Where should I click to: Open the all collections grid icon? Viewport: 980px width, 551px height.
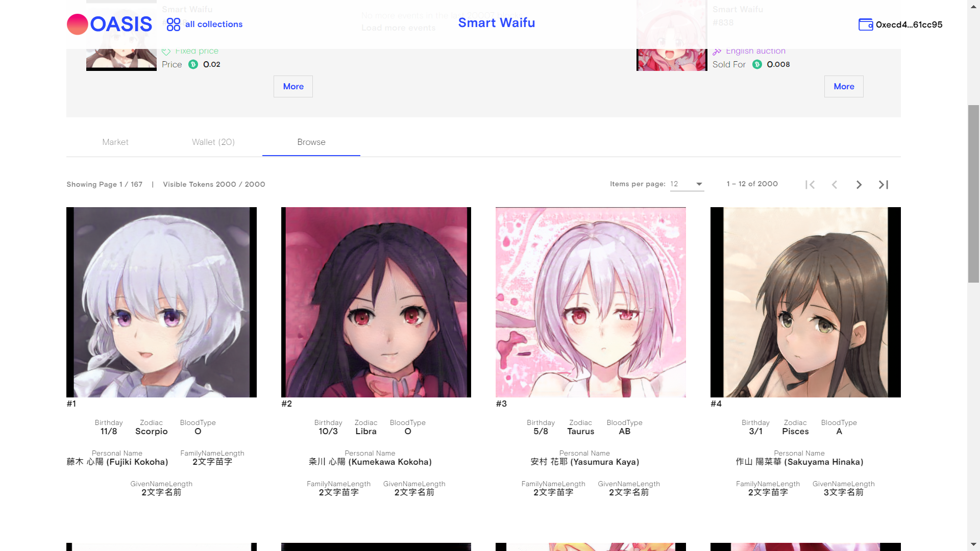(174, 24)
